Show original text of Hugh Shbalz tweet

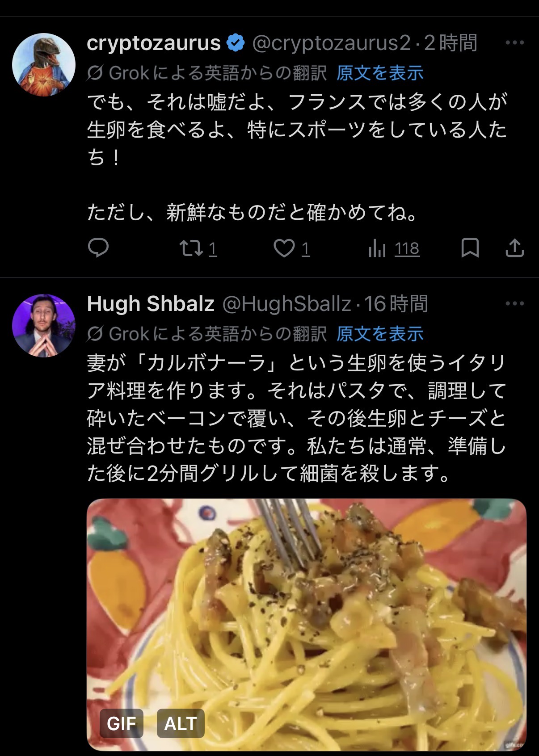pyautogui.click(x=379, y=334)
